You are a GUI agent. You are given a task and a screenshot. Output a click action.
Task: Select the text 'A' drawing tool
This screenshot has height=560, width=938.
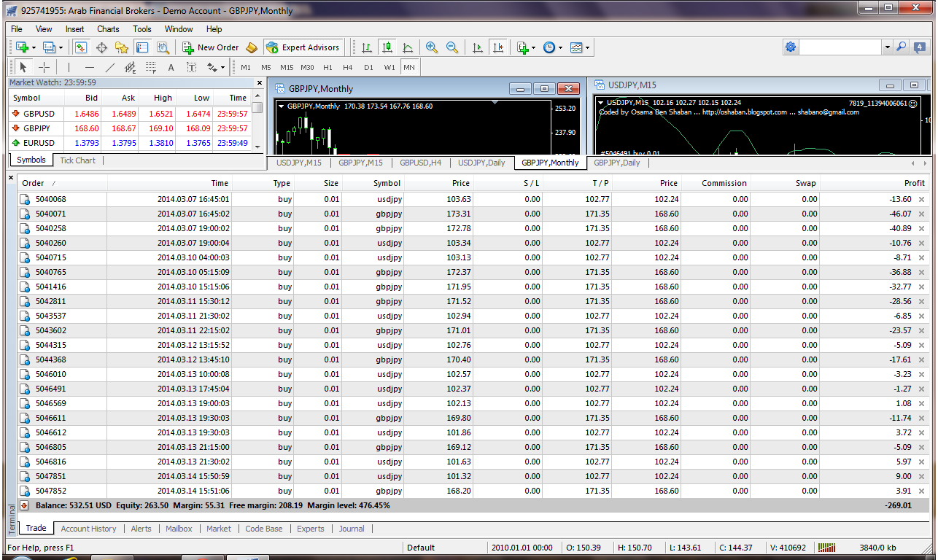coord(171,67)
